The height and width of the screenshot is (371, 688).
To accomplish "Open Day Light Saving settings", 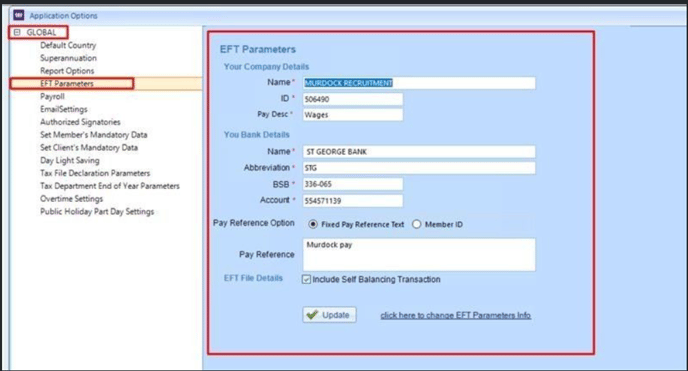I will 70,161.
